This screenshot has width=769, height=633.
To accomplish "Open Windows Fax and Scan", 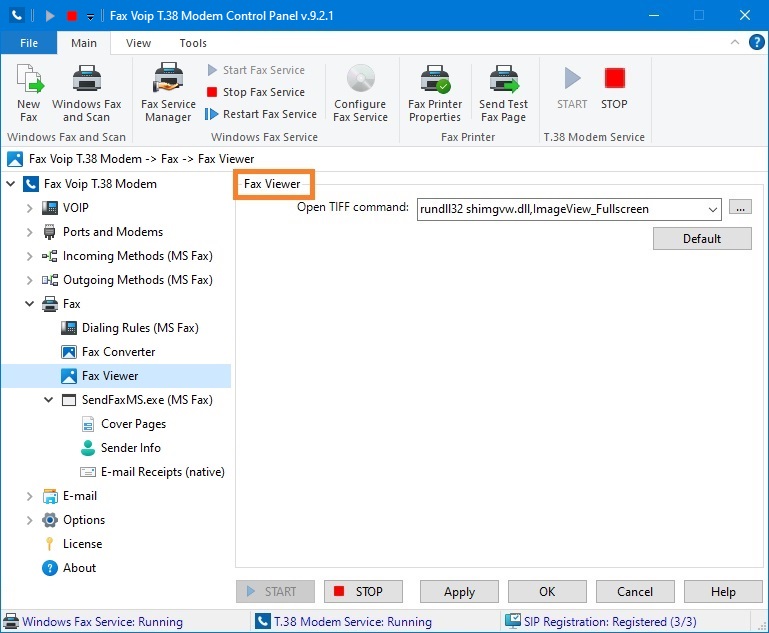I will click(x=87, y=93).
